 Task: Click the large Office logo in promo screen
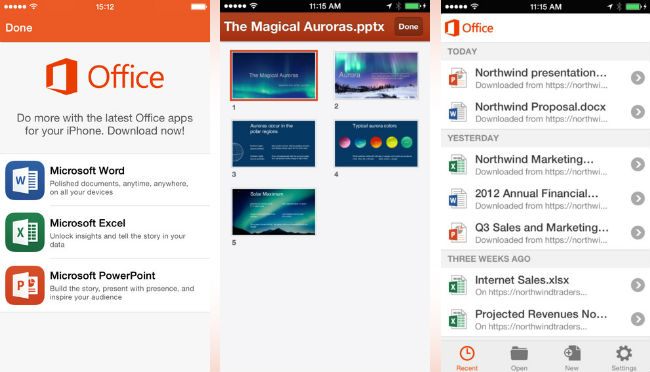[105, 77]
